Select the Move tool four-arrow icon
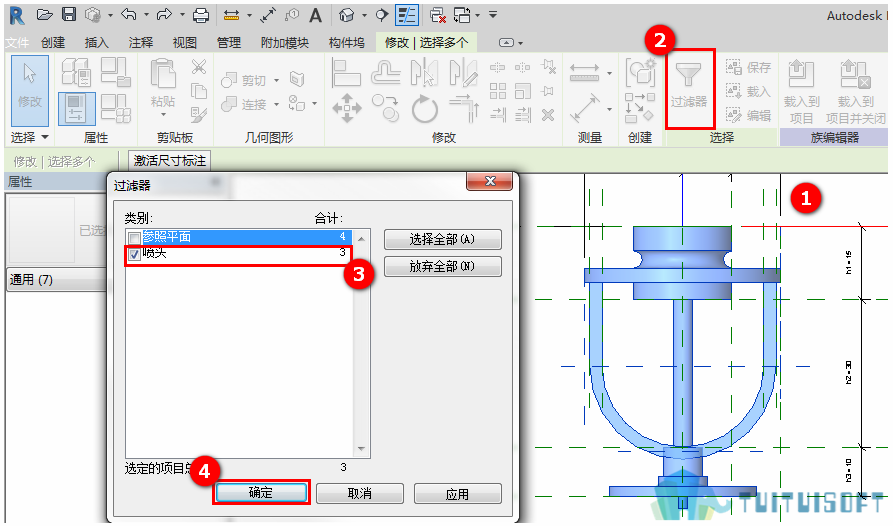The height and width of the screenshot is (526, 893). coord(347,108)
